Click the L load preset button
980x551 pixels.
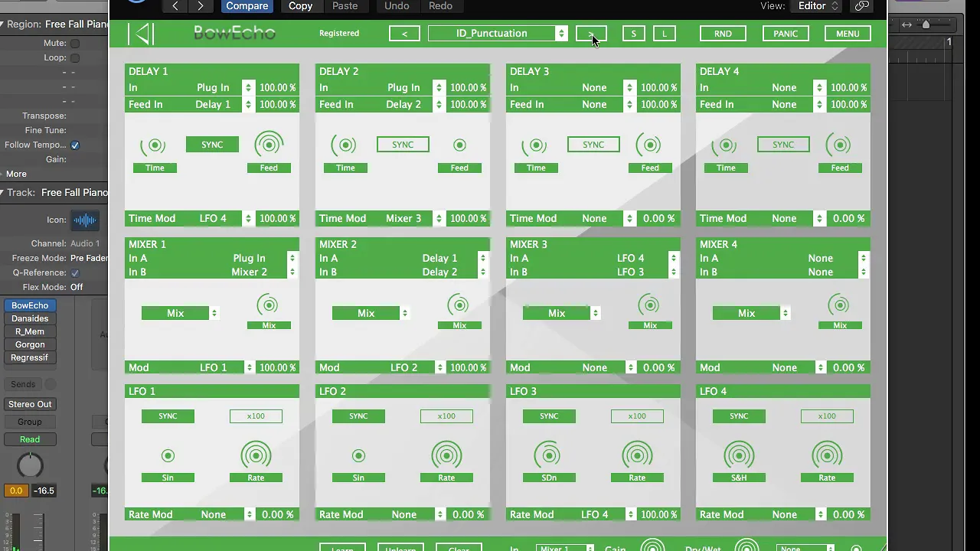(x=664, y=34)
